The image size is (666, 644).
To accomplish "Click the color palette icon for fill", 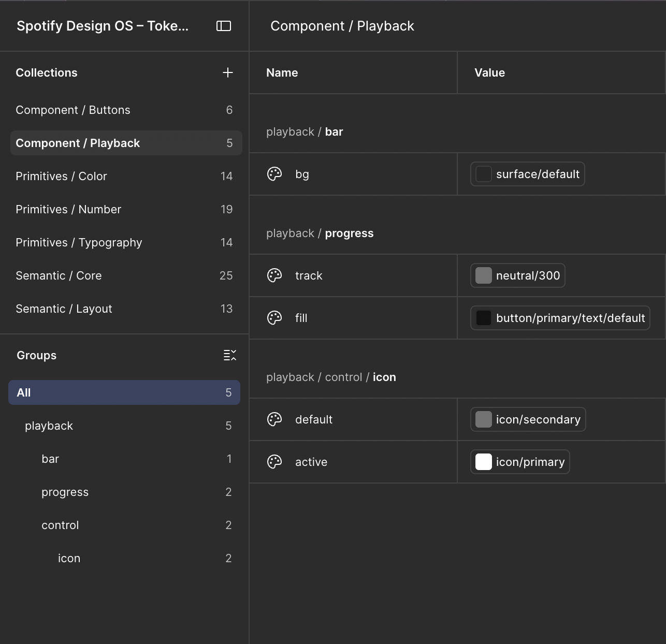I will pos(274,318).
